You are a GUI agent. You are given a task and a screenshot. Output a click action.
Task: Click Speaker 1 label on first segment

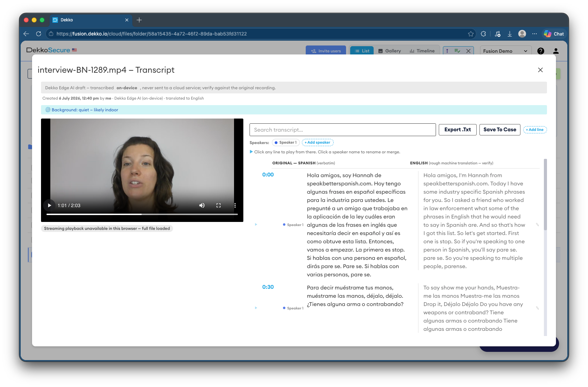coord(293,225)
